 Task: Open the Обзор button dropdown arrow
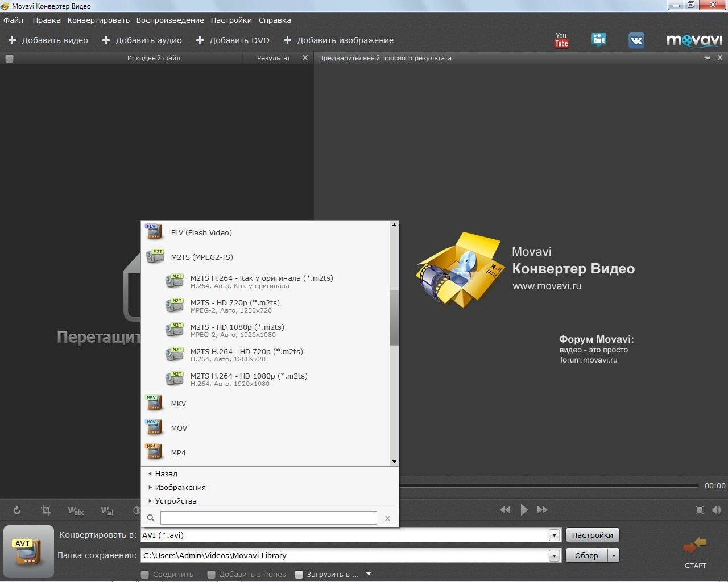click(x=614, y=556)
